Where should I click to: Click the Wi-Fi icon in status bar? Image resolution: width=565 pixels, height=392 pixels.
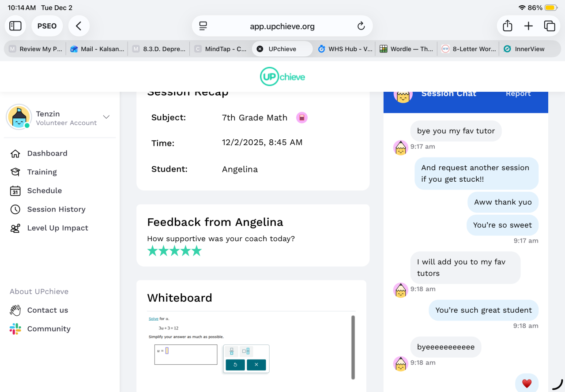522,8
